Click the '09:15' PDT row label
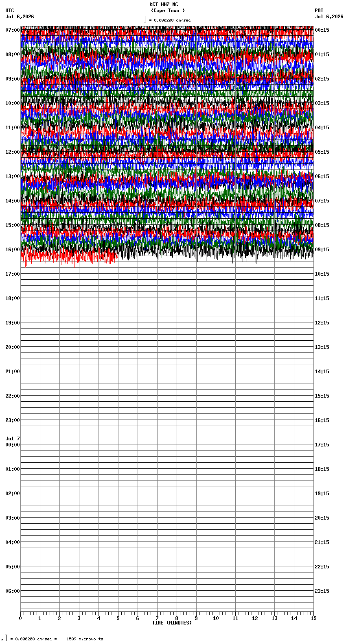The image size is (346, 644). tap(322, 250)
